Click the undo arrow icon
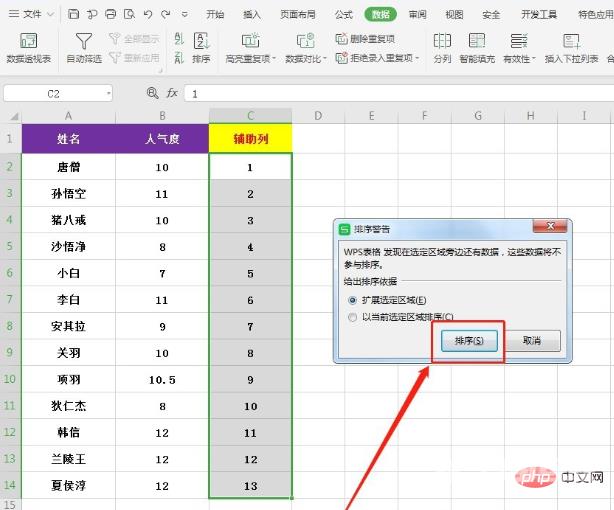Viewport: 614px width, 510px height. click(x=147, y=14)
